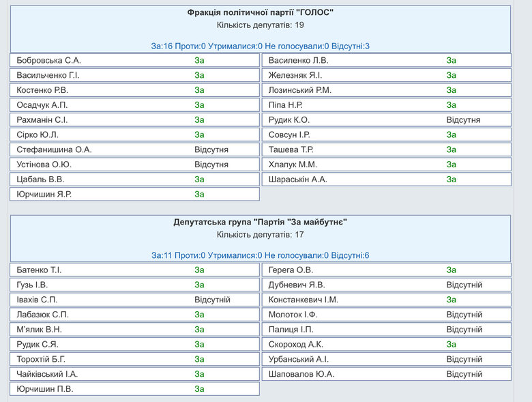Click the green 'За' vote for Железняк Я.І.
Viewport: 532px width, 402px height.
tap(452, 75)
